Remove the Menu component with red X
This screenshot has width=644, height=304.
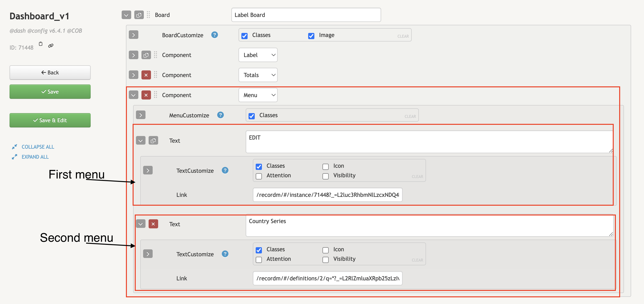click(146, 95)
